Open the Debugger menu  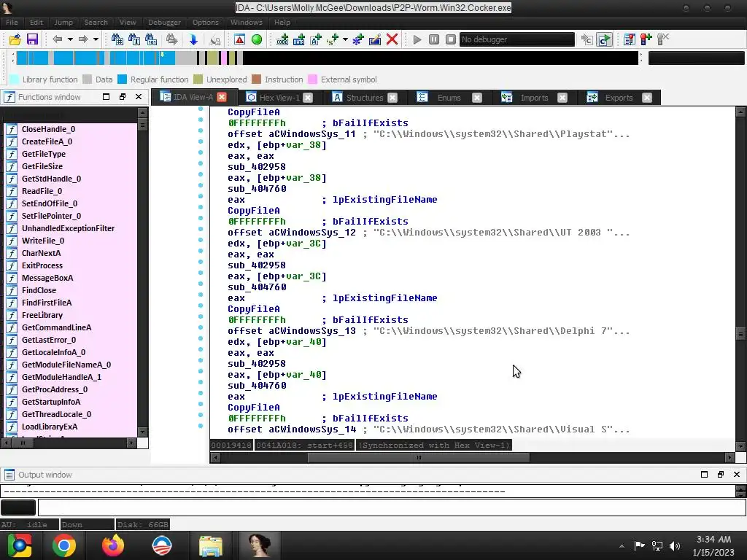coord(164,23)
